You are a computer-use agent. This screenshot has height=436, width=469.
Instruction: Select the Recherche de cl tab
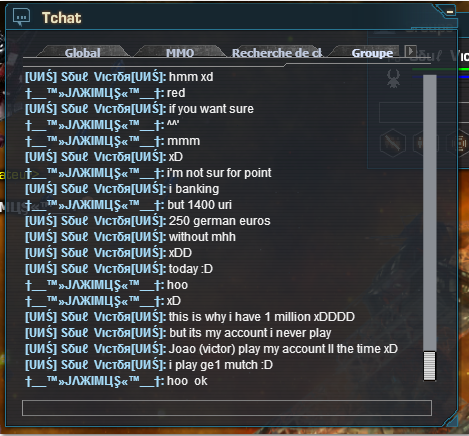click(277, 53)
